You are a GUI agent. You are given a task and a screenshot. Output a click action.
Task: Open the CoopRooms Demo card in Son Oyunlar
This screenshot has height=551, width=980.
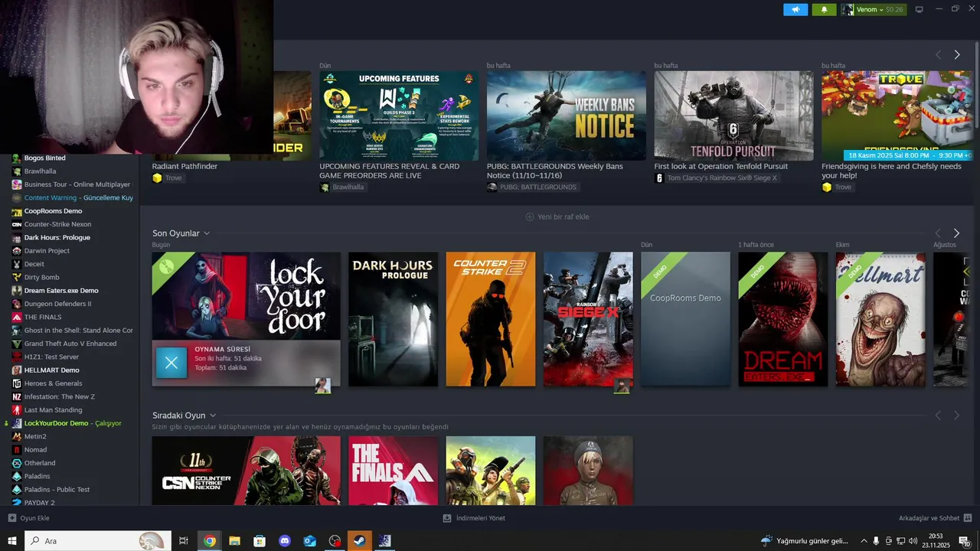685,319
